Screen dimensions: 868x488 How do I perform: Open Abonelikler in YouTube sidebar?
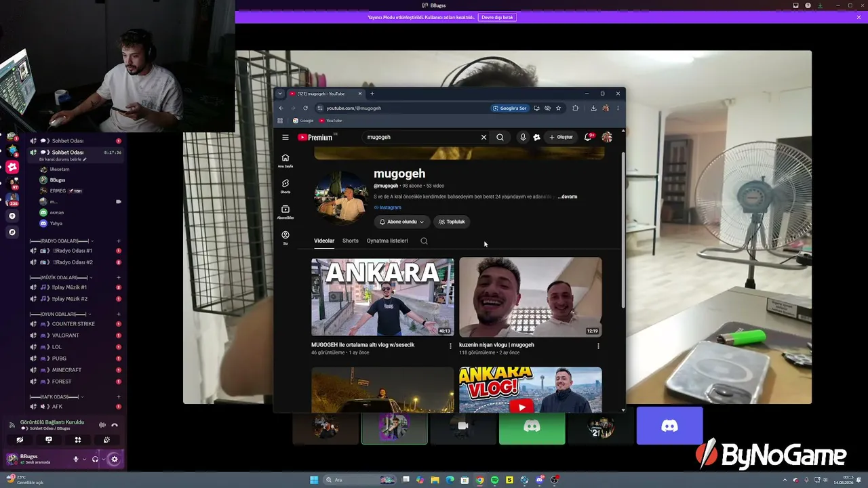click(285, 212)
